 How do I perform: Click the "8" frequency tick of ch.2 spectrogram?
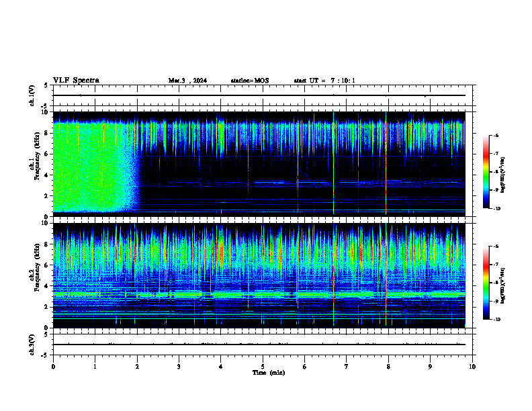pyautogui.click(x=47, y=244)
